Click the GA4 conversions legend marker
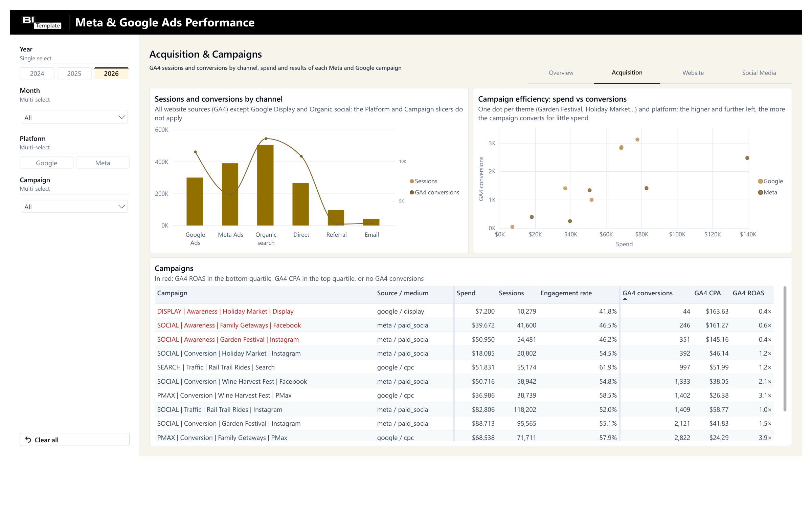812x508 pixels. coord(412,192)
